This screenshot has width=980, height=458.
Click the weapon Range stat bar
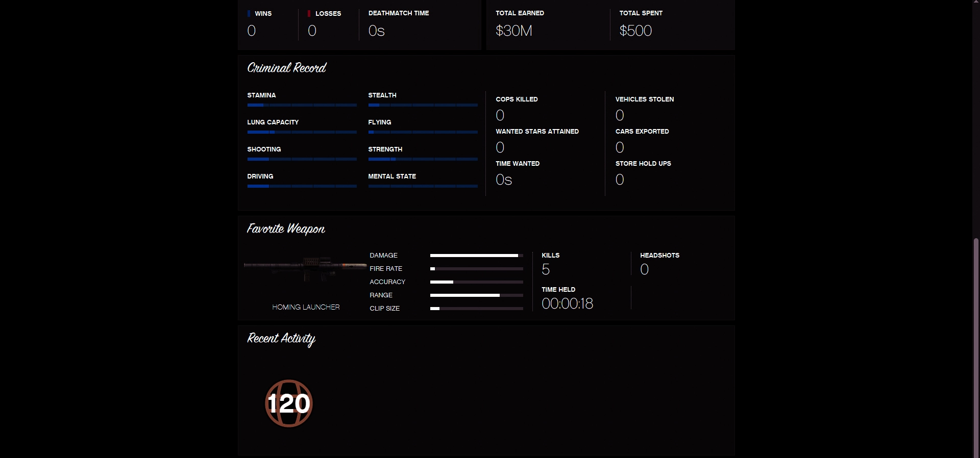476,295
